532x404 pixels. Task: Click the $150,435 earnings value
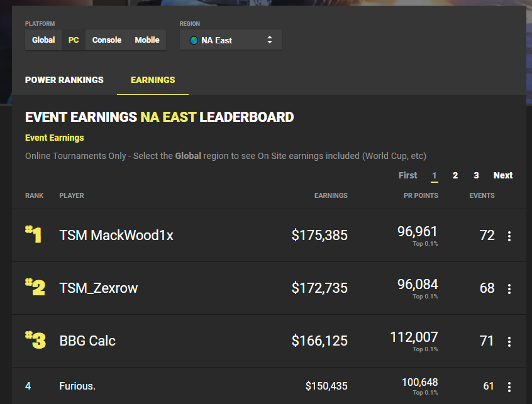tap(326, 386)
